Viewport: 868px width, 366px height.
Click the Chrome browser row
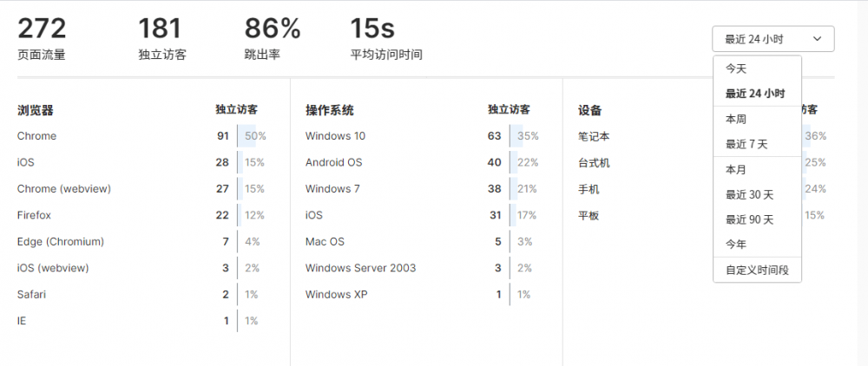click(x=37, y=136)
